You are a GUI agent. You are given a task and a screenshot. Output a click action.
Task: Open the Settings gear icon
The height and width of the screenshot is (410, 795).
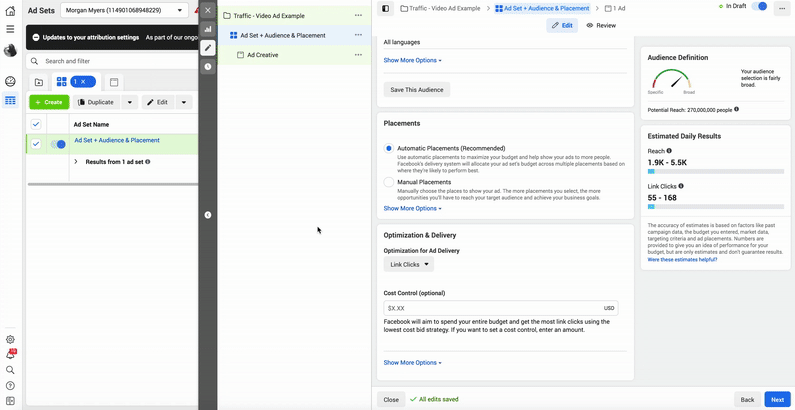pos(10,339)
